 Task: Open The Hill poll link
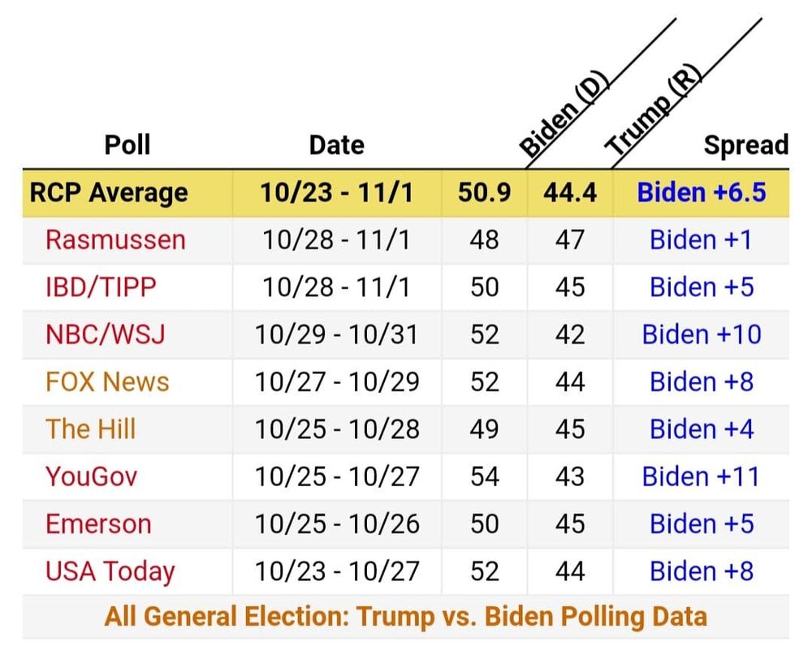click(x=91, y=429)
